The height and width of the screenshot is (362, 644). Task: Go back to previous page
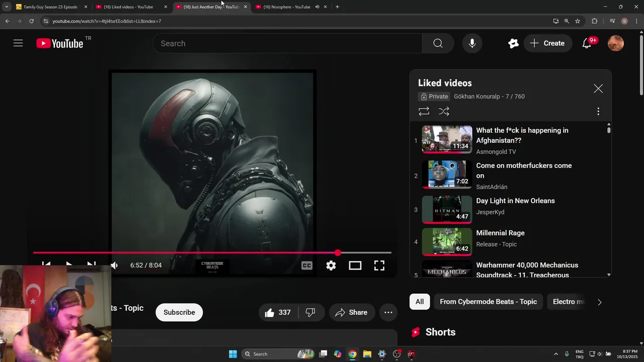pyautogui.click(x=7, y=21)
